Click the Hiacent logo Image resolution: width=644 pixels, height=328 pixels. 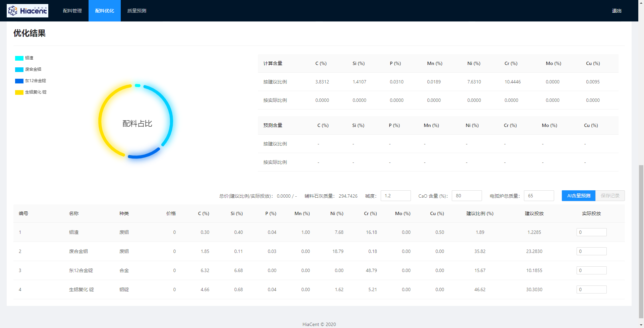click(x=28, y=11)
